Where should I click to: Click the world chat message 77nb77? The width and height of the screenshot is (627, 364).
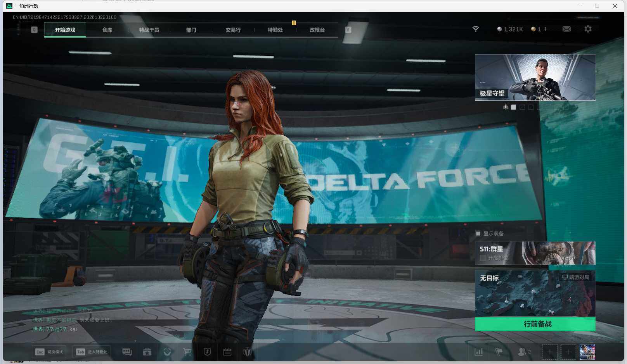54,329
